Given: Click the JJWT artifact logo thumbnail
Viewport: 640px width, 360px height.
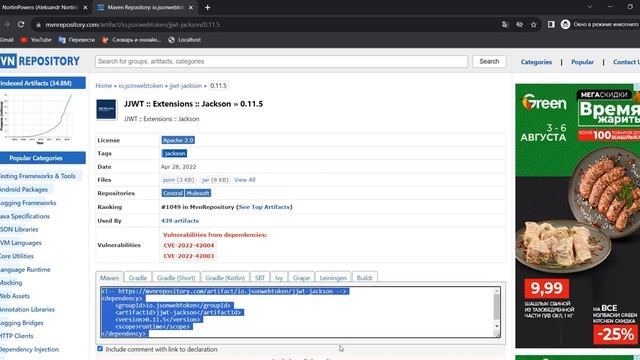Looking at the screenshot, I should (x=106, y=109).
